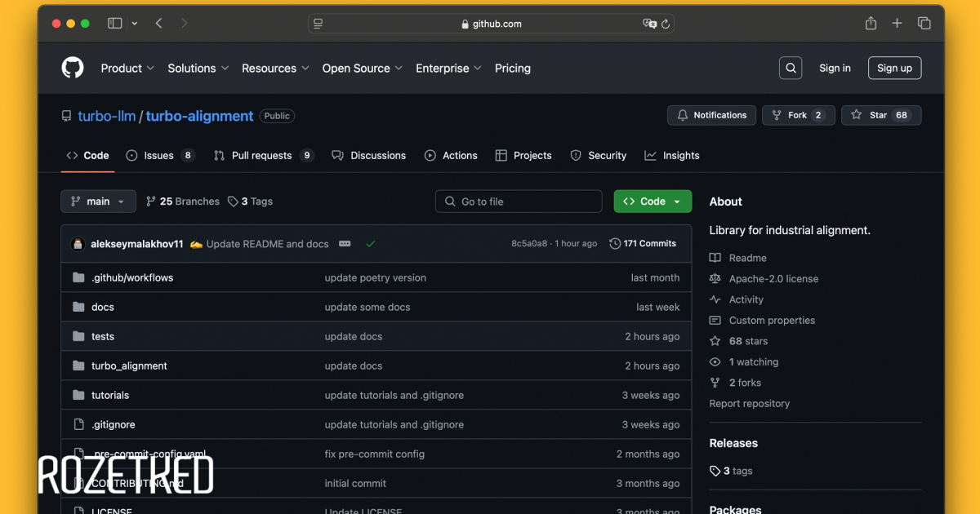Click the GitHub logo icon
This screenshot has width=980, height=514.
[x=73, y=68]
